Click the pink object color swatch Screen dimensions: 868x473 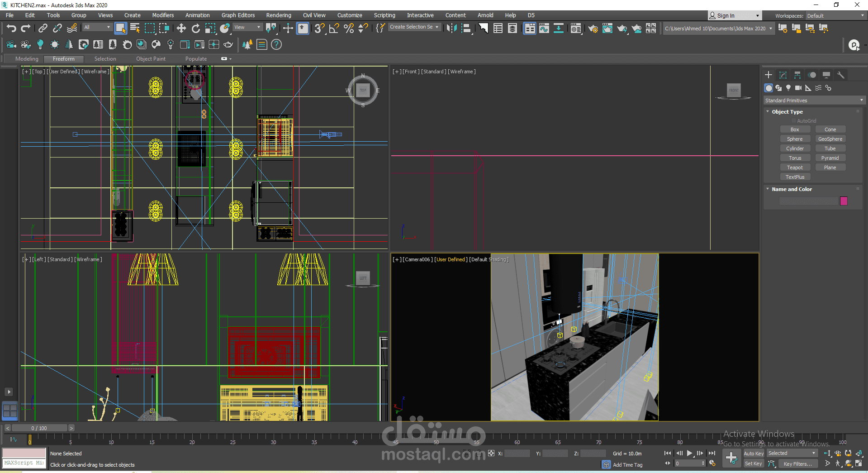(844, 201)
